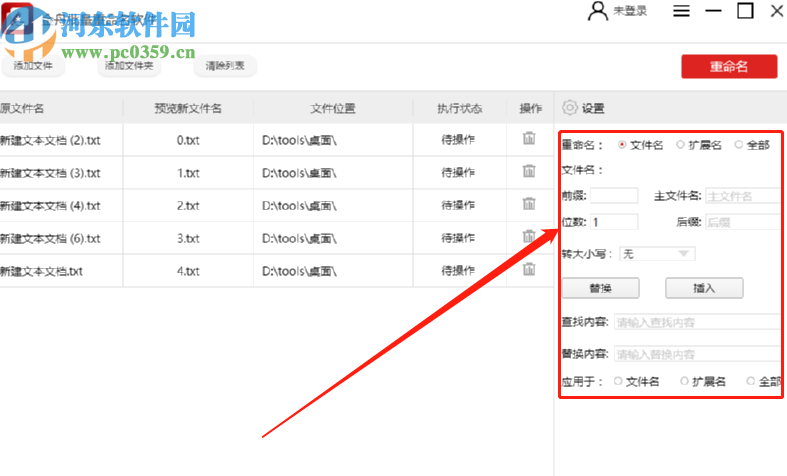Screen dimensions: 787x476
Task: Click the 未登录 login text
Action: 630,11
